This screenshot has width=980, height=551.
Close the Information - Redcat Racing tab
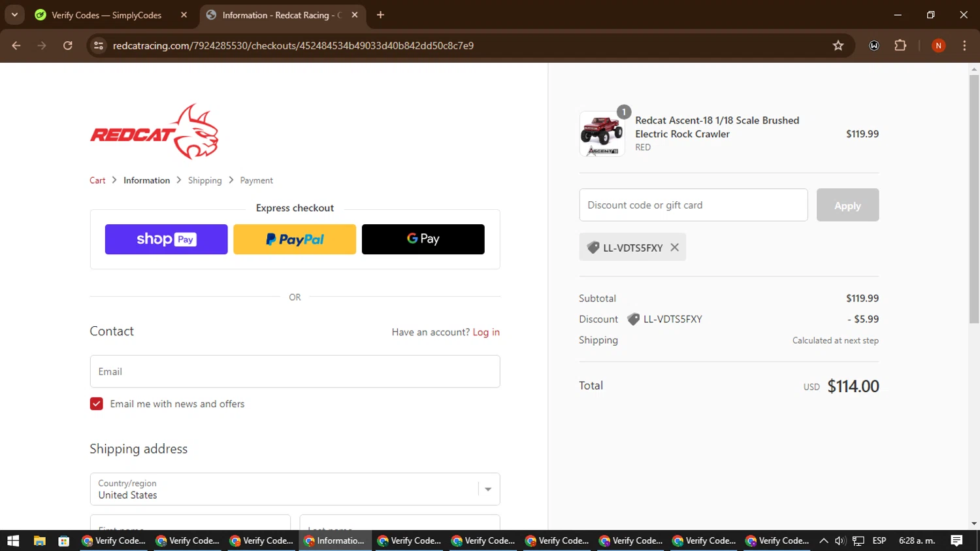tap(355, 15)
